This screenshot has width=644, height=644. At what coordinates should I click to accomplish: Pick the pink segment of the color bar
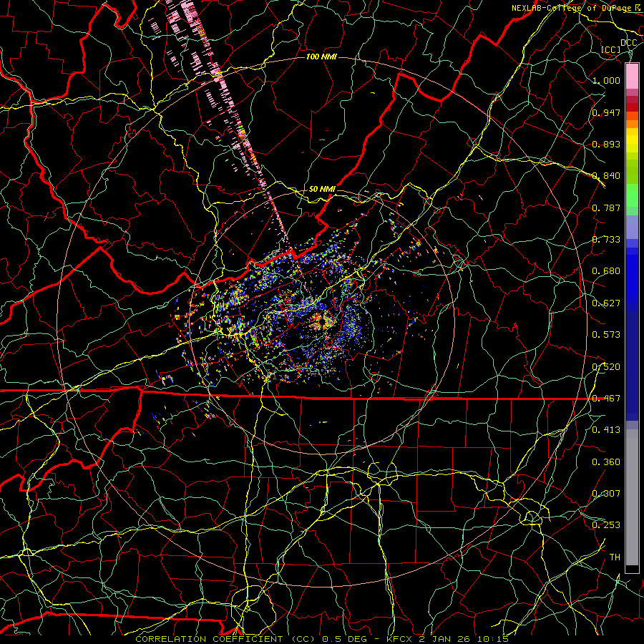pos(632,76)
